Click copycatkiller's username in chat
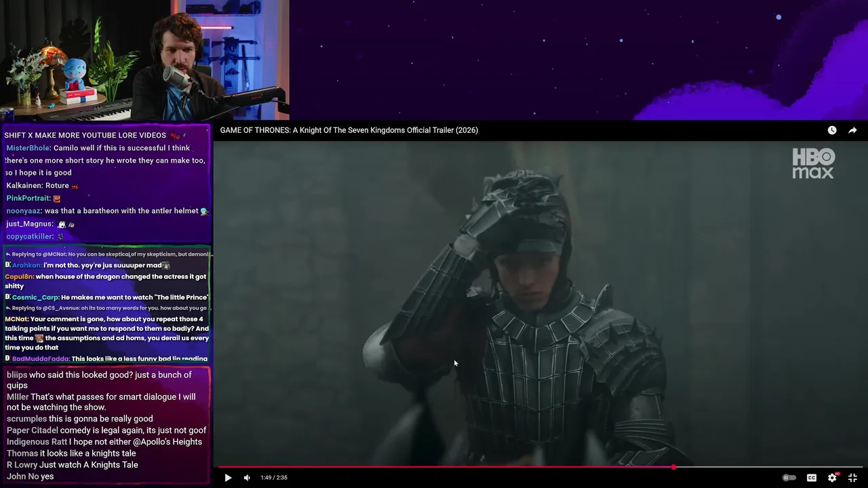868x488 pixels. 30,236
